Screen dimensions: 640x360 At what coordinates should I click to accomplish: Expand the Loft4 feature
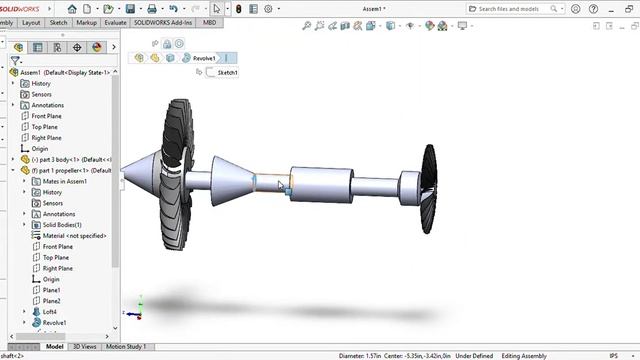(x=24, y=311)
